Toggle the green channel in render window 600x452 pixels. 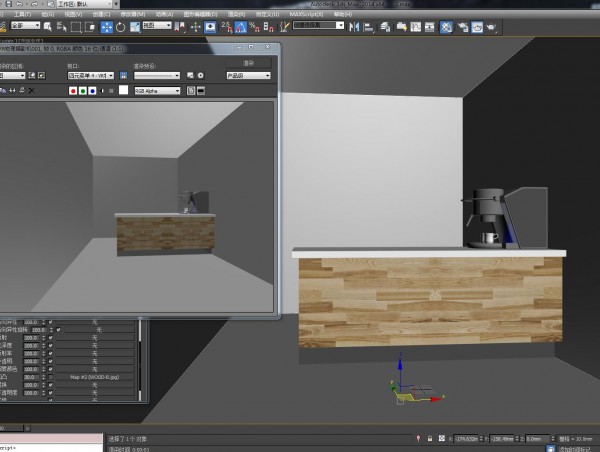pyautogui.click(x=83, y=91)
